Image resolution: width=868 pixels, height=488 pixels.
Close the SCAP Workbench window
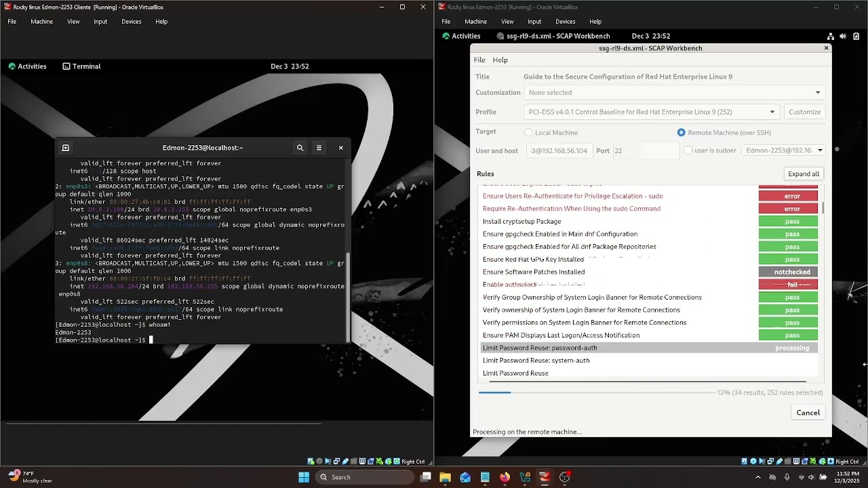point(826,48)
